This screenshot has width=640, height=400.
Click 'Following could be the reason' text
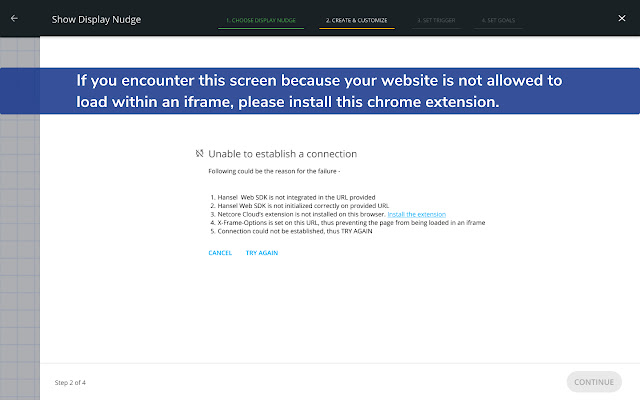pyautogui.click(x=274, y=171)
